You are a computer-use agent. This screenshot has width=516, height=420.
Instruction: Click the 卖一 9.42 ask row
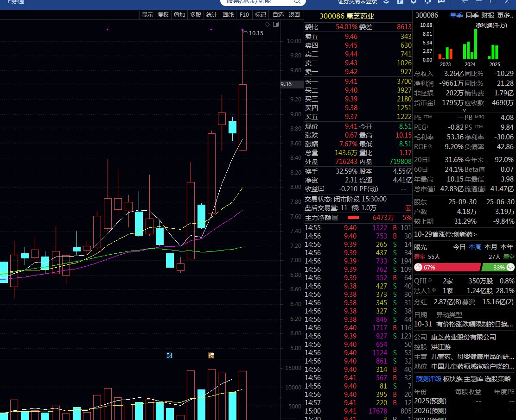pyautogui.click(x=358, y=72)
